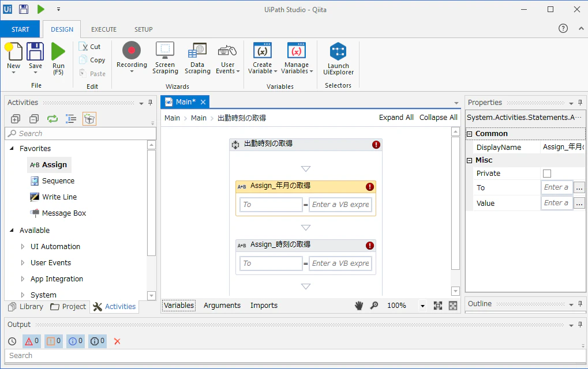Click Create Variable icon
The image size is (588, 369).
263,51
